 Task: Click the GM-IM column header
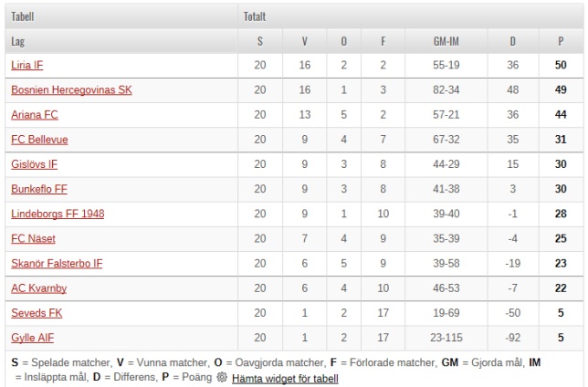click(446, 41)
